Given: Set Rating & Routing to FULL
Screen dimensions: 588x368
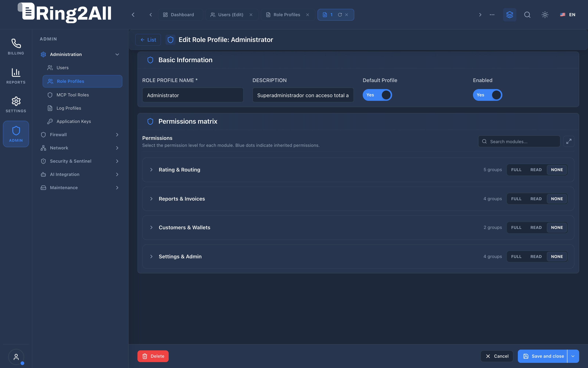Looking at the screenshot, I should tap(516, 170).
